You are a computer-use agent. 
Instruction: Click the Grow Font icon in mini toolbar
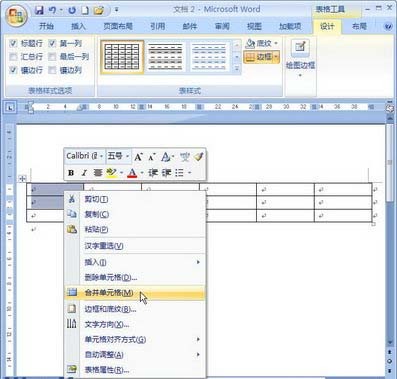[x=138, y=157]
